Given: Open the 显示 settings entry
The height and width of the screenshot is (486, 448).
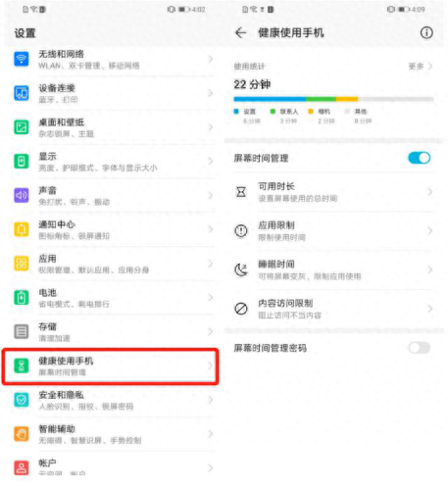Looking at the screenshot, I should (110, 162).
